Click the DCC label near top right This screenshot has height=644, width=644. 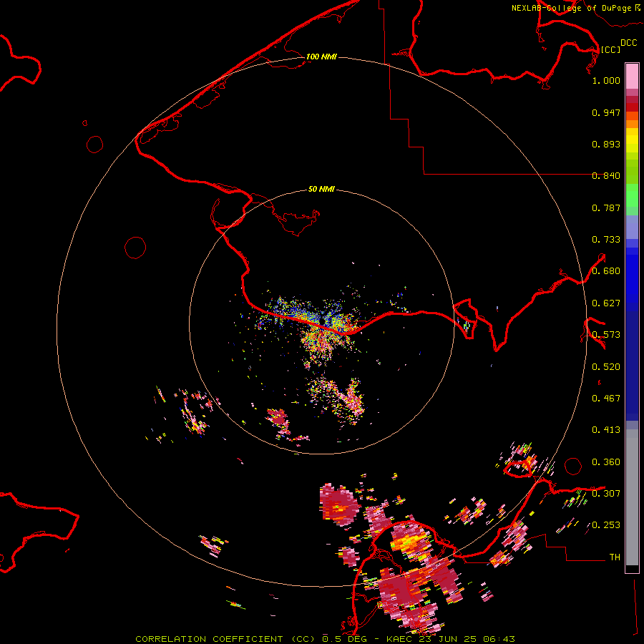629,43
